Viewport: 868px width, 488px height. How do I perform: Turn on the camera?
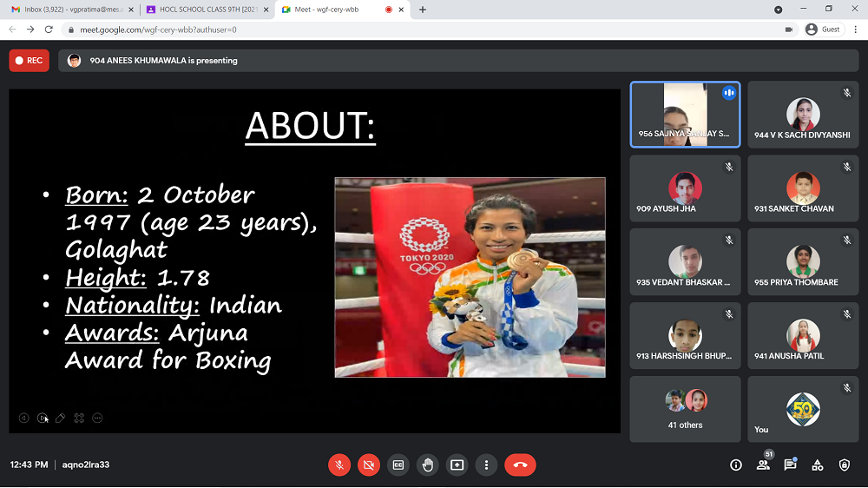369,465
